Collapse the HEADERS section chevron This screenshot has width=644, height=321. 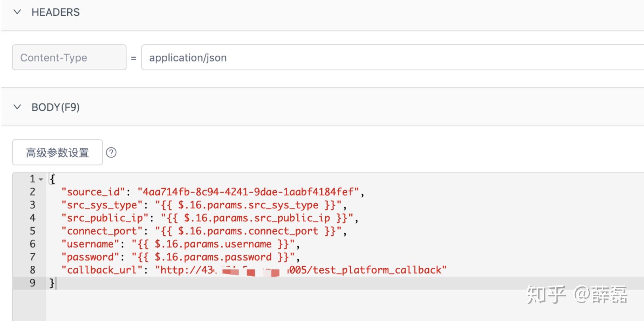pyautogui.click(x=17, y=12)
